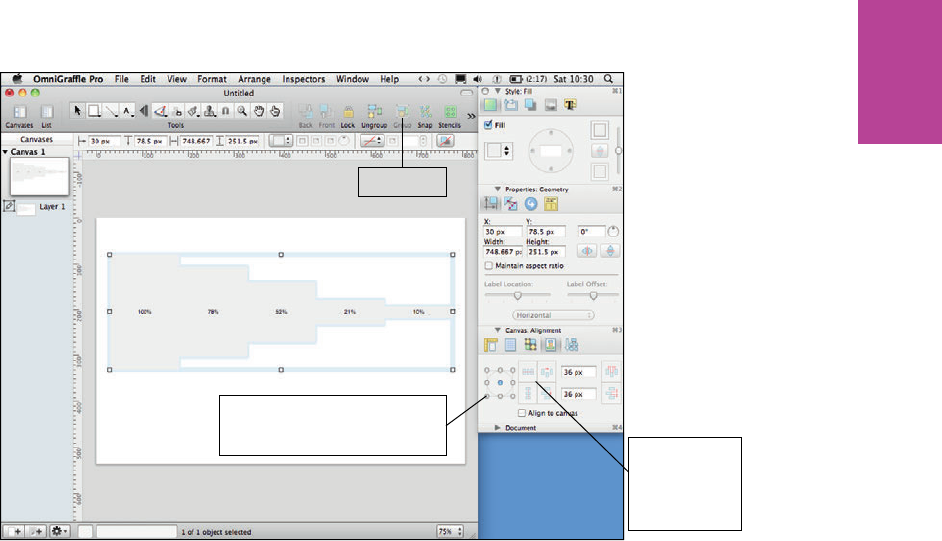This screenshot has width=942, height=541.
Task: Collapse the Canvas 1 tree item
Action: click(5, 152)
